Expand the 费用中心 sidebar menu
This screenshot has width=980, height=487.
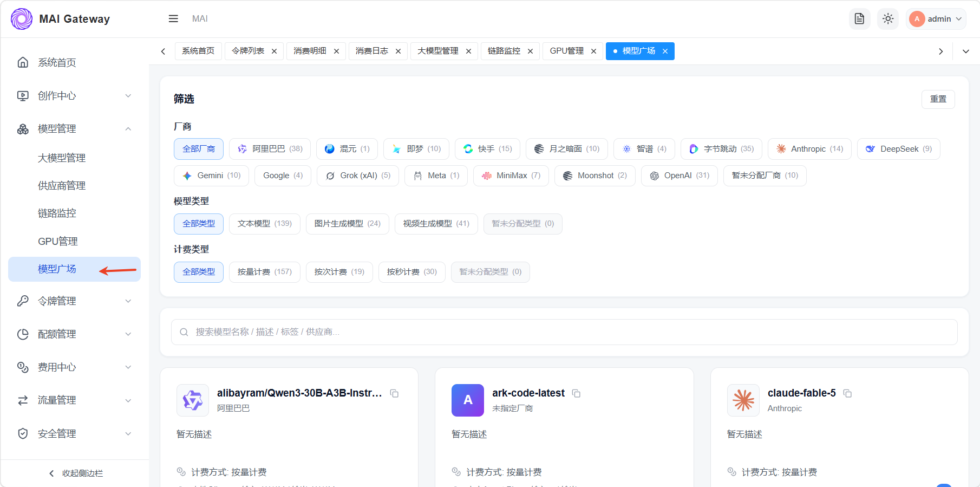point(75,367)
